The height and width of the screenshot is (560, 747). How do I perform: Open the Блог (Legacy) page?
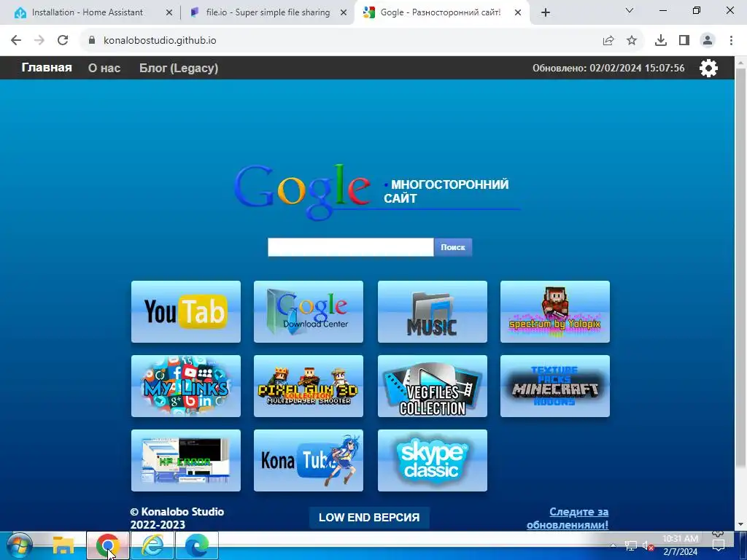click(179, 68)
